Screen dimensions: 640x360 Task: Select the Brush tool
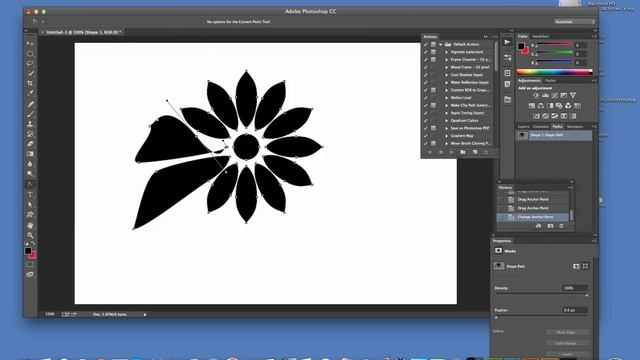pyautogui.click(x=30, y=114)
